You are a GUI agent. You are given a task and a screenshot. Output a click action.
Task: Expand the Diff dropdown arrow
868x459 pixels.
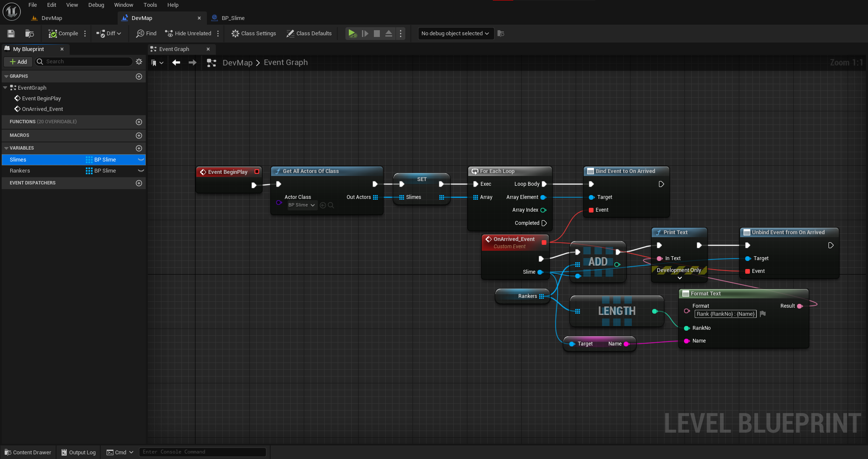tap(119, 34)
